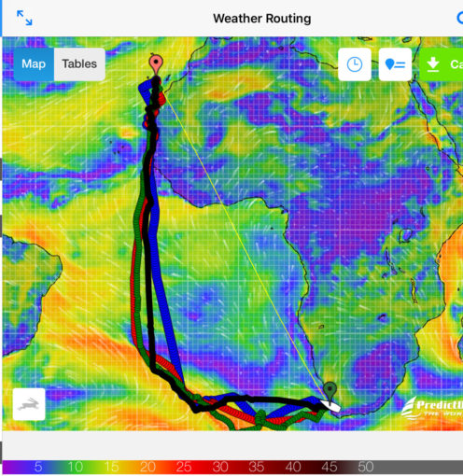Viewport: 463px width, 476px height.
Task: Click the white boat position icon
Action: [x=331, y=406]
